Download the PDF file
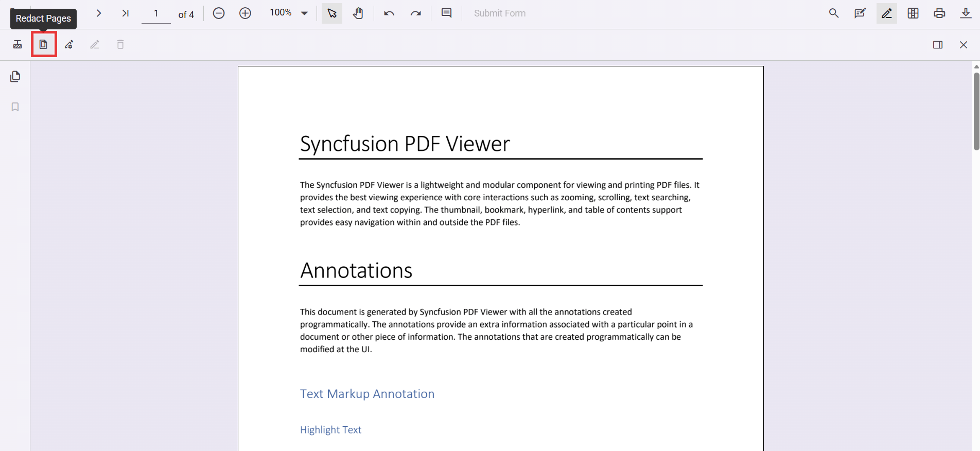 (x=966, y=13)
